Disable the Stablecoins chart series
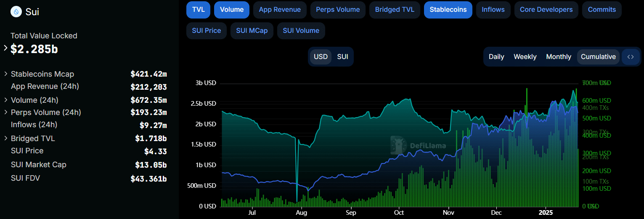Image resolution: width=644 pixels, height=219 pixels. click(448, 10)
